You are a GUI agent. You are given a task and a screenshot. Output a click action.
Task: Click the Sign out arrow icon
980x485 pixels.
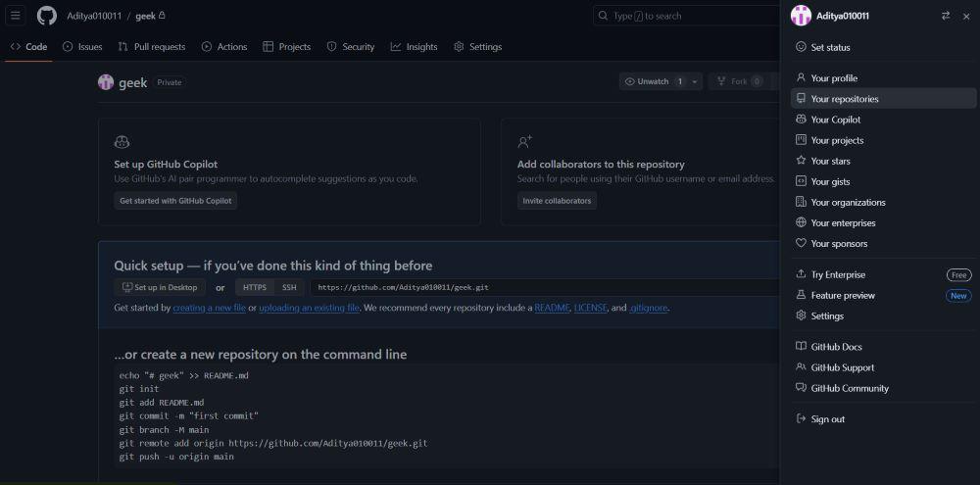tap(801, 418)
